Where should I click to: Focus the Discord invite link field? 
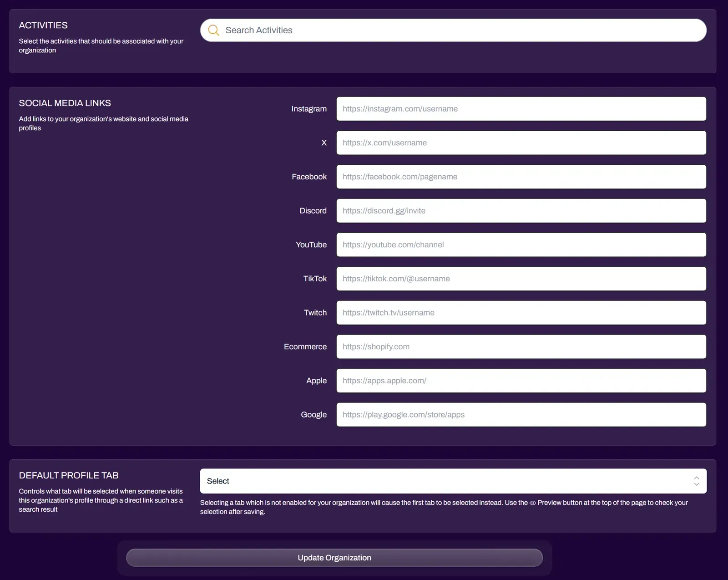(521, 211)
